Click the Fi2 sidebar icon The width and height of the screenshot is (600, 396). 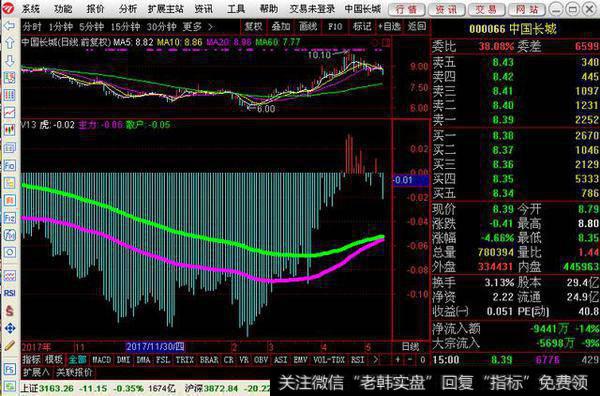pos(9,218)
